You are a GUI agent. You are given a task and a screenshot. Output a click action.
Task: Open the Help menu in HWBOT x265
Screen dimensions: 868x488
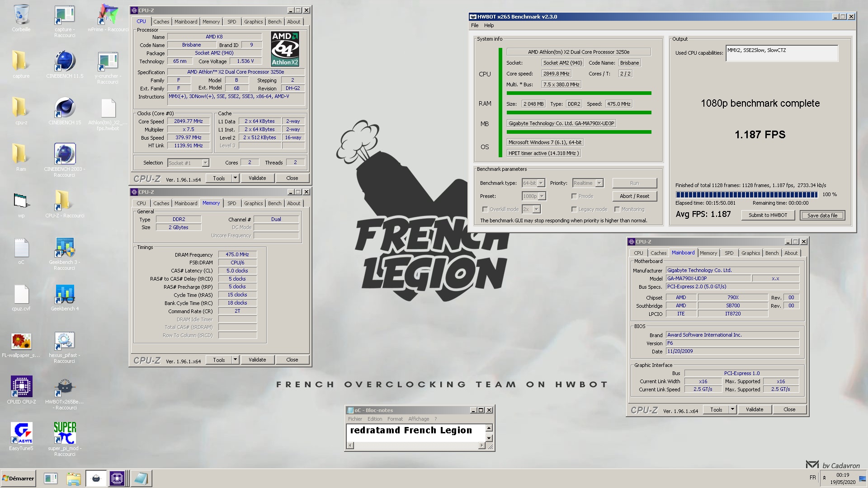tap(489, 25)
